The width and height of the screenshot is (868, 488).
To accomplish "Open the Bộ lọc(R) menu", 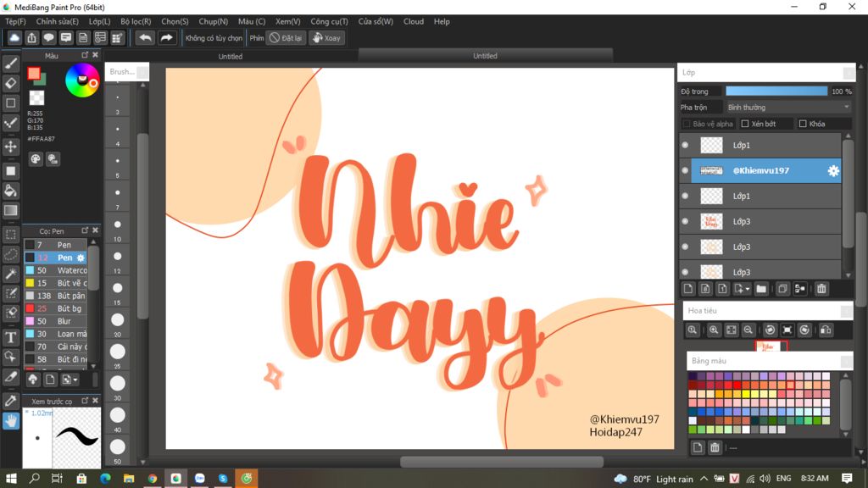I will [136, 21].
